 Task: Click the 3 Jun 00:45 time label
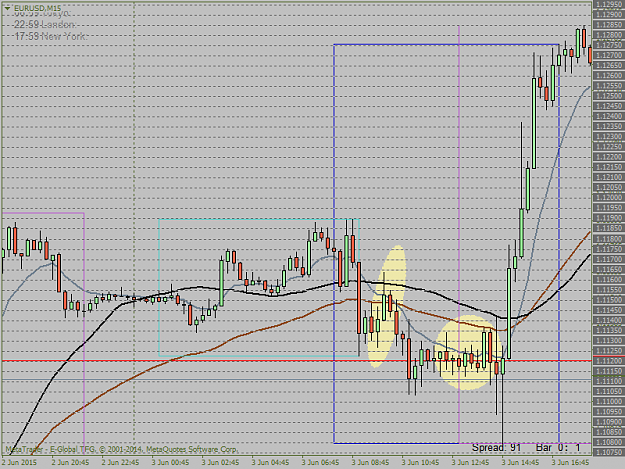point(170,463)
